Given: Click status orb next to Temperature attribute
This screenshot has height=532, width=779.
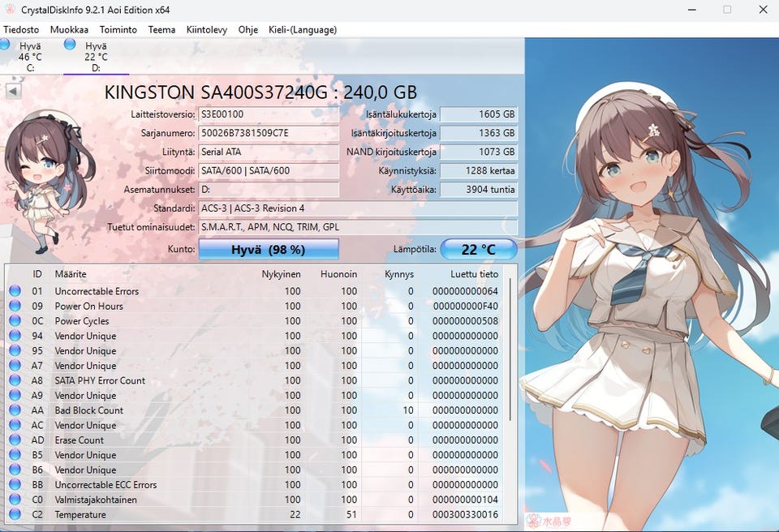Looking at the screenshot, I should pos(15,515).
